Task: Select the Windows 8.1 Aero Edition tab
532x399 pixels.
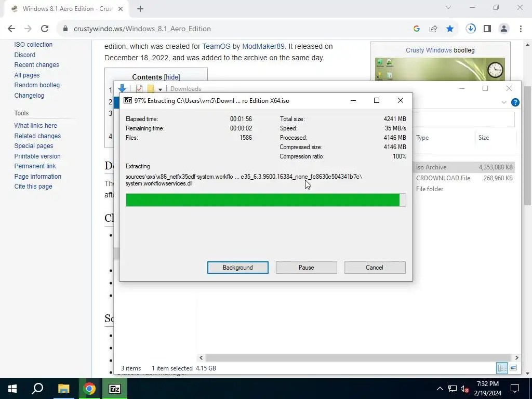Action: [x=66, y=9]
